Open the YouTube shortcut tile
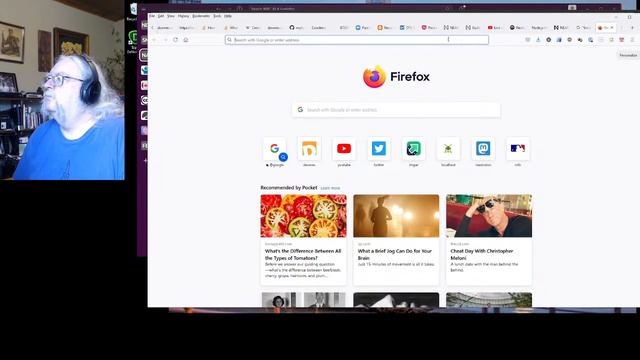 [x=344, y=149]
